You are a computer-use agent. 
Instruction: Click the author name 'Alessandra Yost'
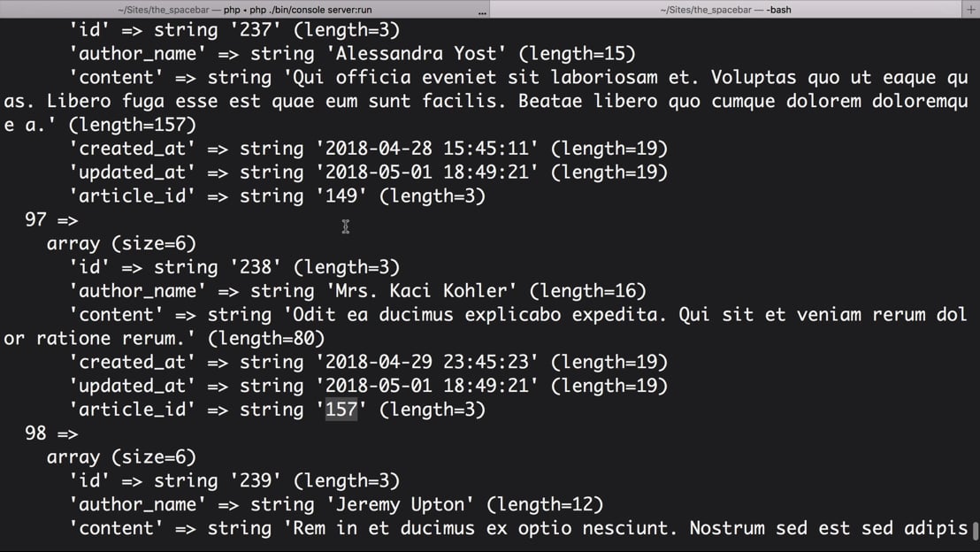(417, 54)
